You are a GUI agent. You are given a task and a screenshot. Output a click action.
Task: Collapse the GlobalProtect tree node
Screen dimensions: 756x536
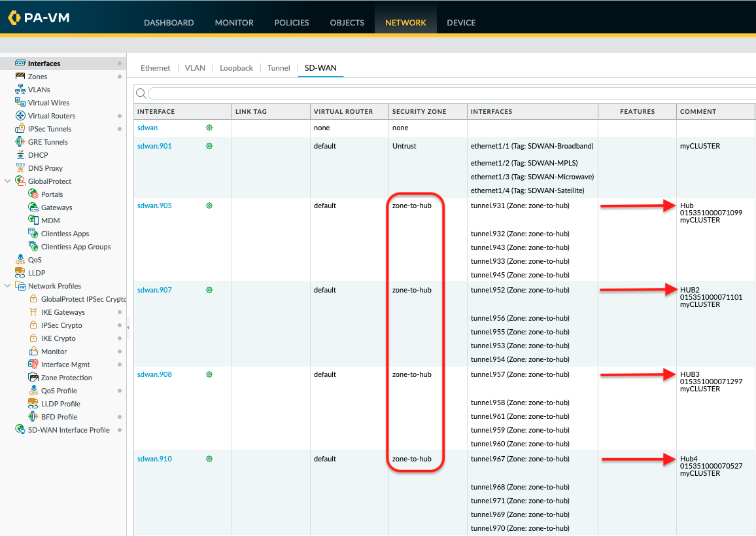(8, 181)
